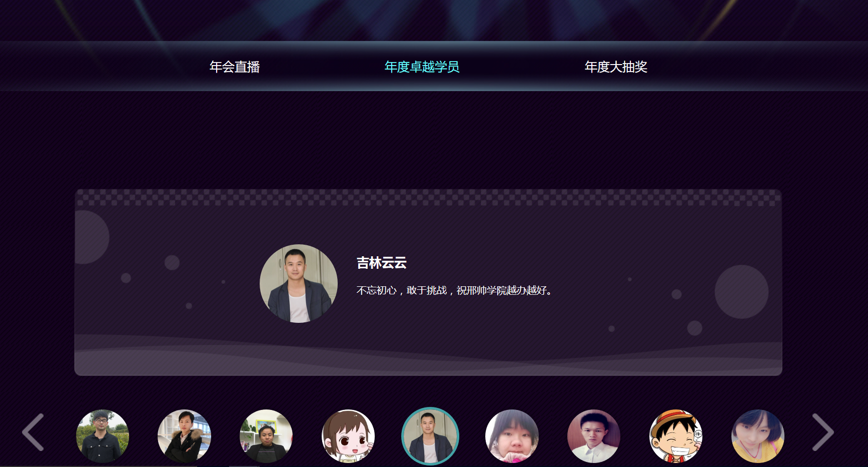The image size is (868, 467).
Task: Select the cartoon girl avatar
Action: click(x=348, y=436)
